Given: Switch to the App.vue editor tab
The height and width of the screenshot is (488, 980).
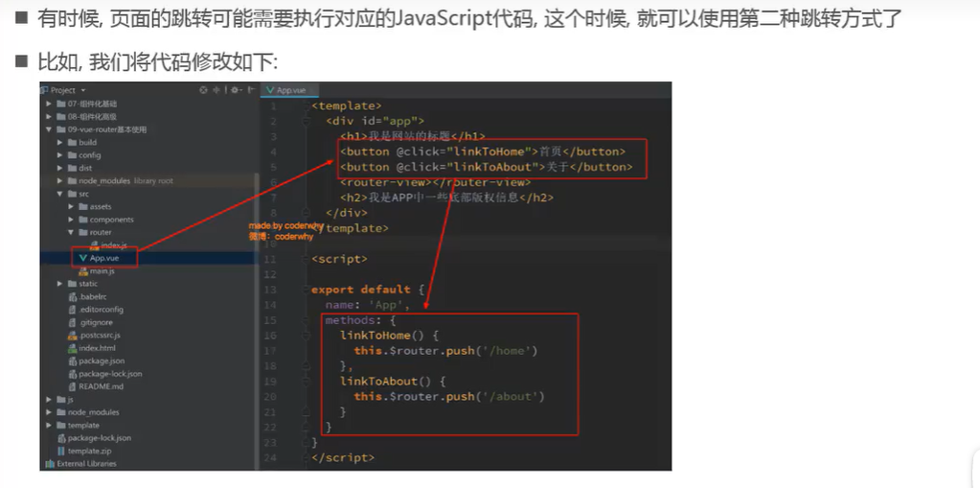Looking at the screenshot, I should pos(288,90).
